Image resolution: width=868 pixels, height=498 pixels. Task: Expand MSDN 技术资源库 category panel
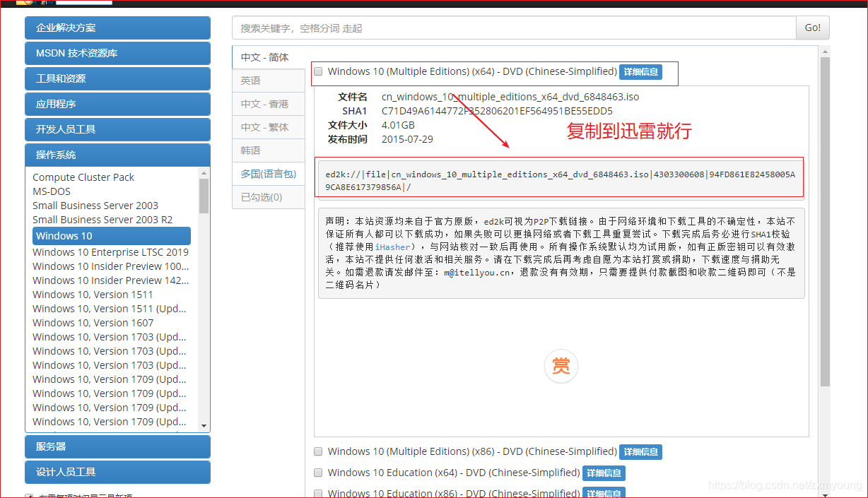click(117, 54)
